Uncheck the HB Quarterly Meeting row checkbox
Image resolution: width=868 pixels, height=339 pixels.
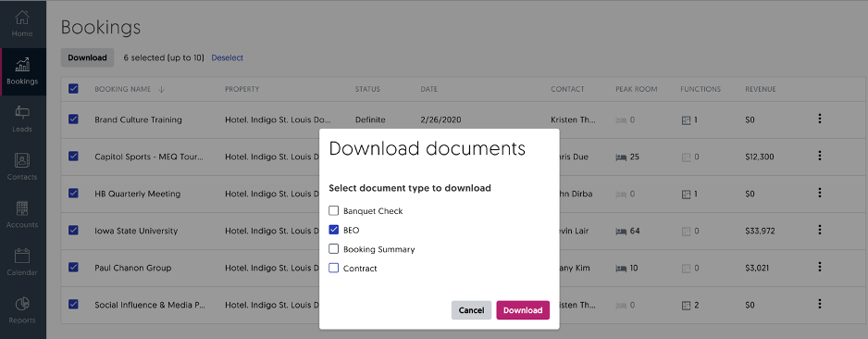(x=73, y=194)
